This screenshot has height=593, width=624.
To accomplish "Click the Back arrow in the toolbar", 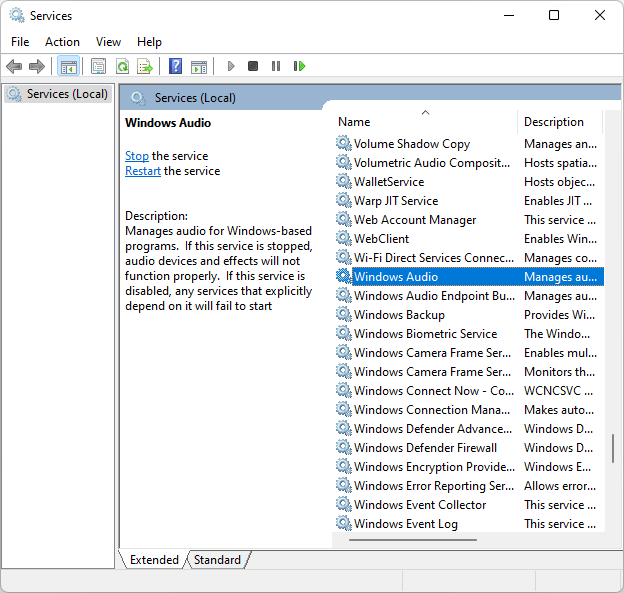I will 14,66.
